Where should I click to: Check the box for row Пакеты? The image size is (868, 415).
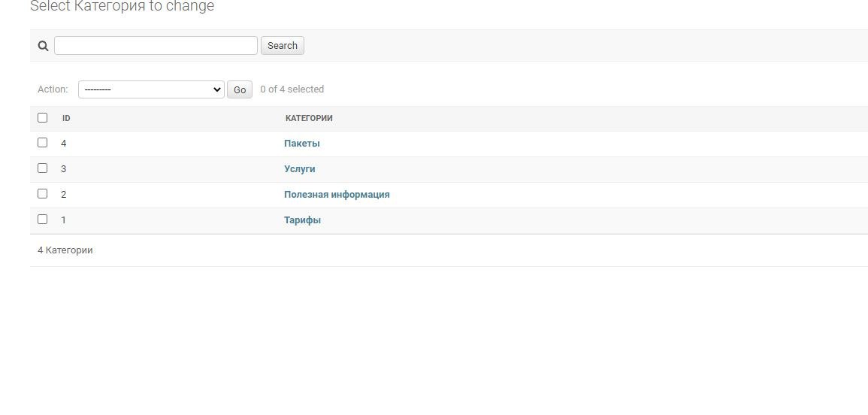43,142
